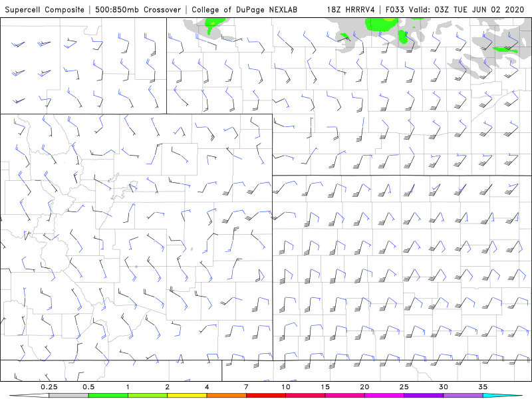Click the legend value 4
This screenshot has width=532, height=399.
coord(207,387)
